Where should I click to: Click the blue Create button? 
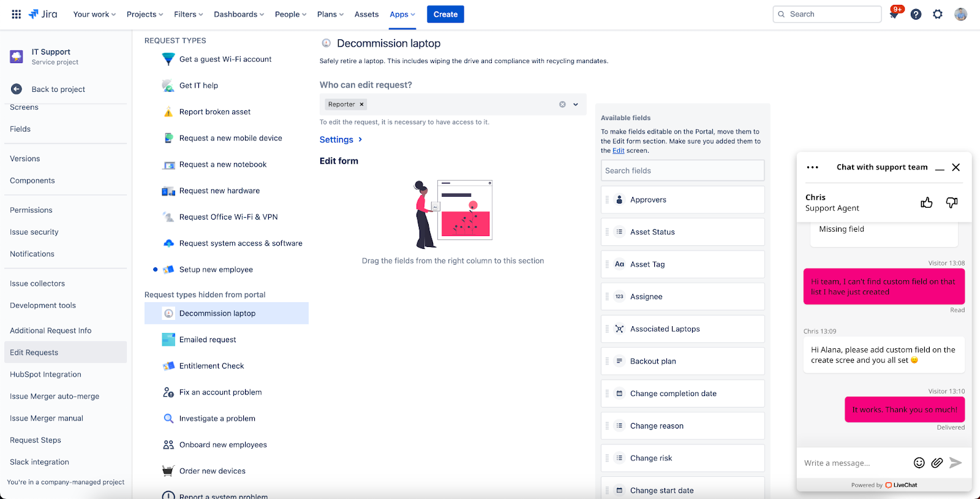click(445, 14)
